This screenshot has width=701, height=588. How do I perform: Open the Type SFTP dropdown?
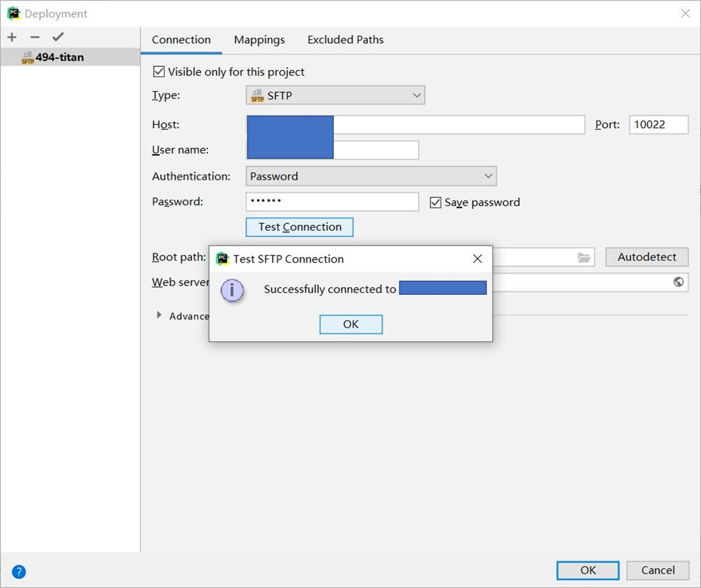click(335, 95)
